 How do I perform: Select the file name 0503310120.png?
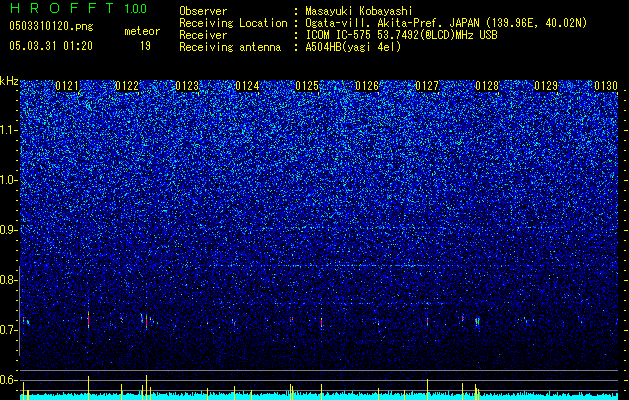coord(51,26)
